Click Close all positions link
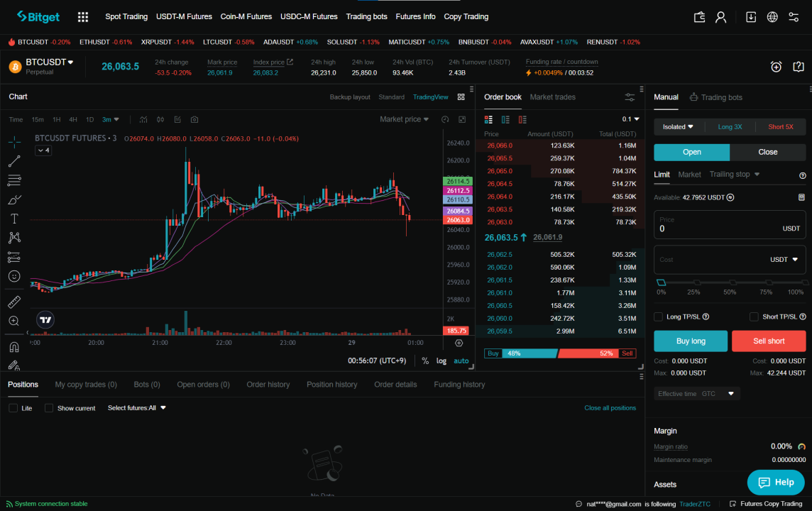The image size is (812, 511). (610, 408)
